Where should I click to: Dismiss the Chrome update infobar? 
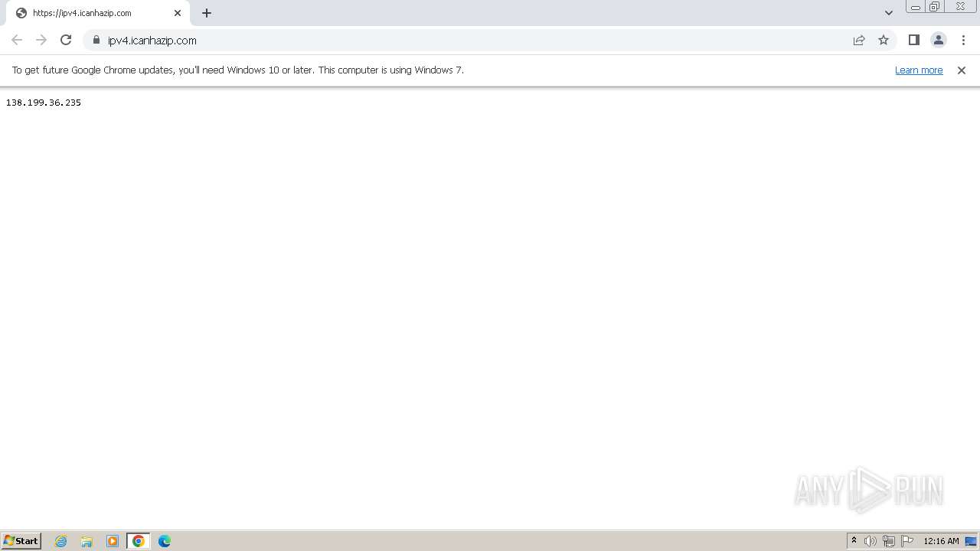962,70
